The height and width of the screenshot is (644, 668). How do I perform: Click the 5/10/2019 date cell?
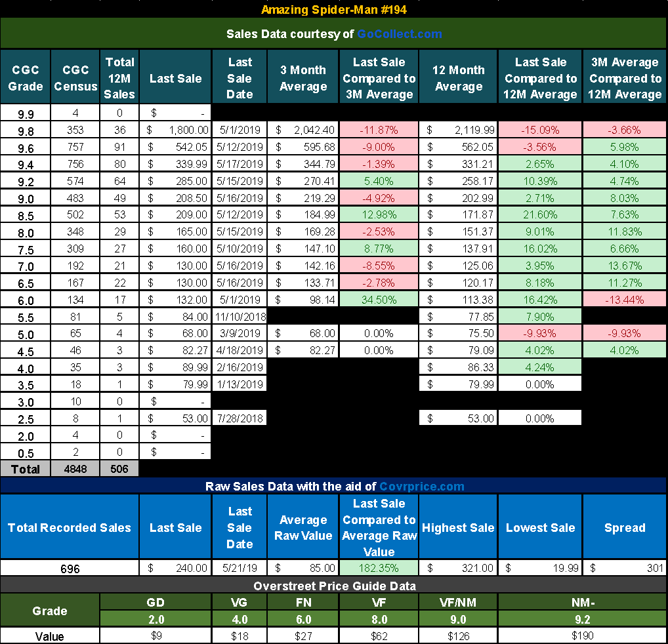pyautogui.click(x=240, y=249)
